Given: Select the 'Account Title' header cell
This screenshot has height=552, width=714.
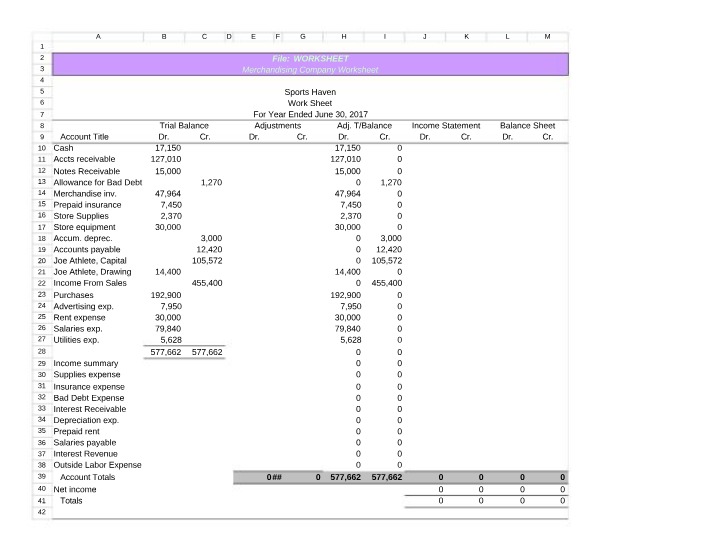Looking at the screenshot, I should (x=84, y=137).
